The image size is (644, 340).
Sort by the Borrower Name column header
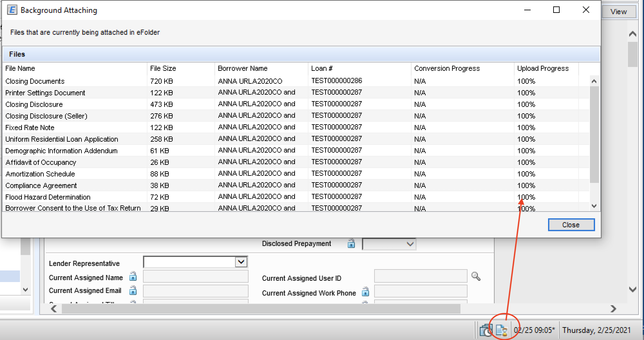tap(242, 68)
